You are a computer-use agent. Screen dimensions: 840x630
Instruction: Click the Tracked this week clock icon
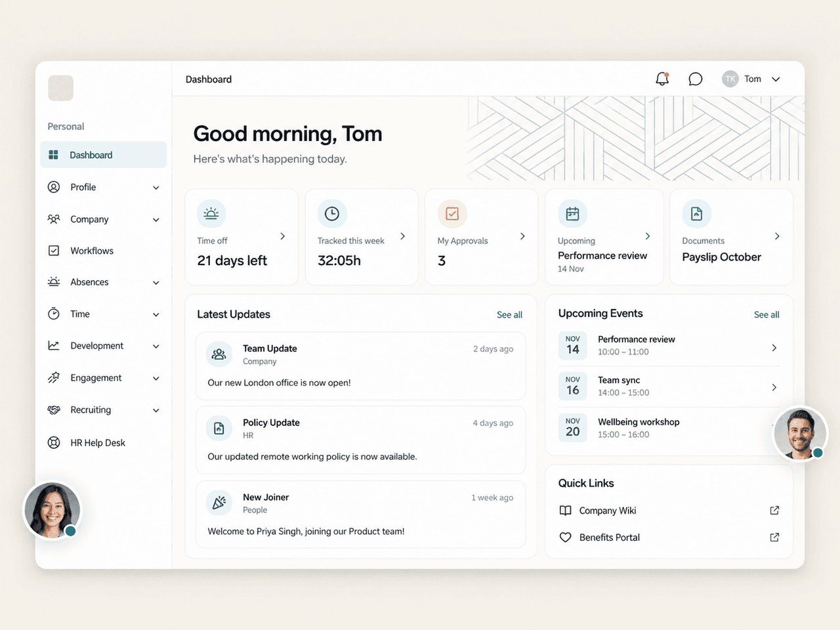(332, 213)
